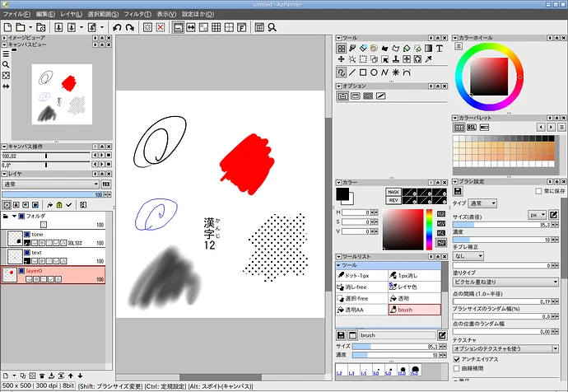Select the stamp tool icon

(x=396, y=59)
